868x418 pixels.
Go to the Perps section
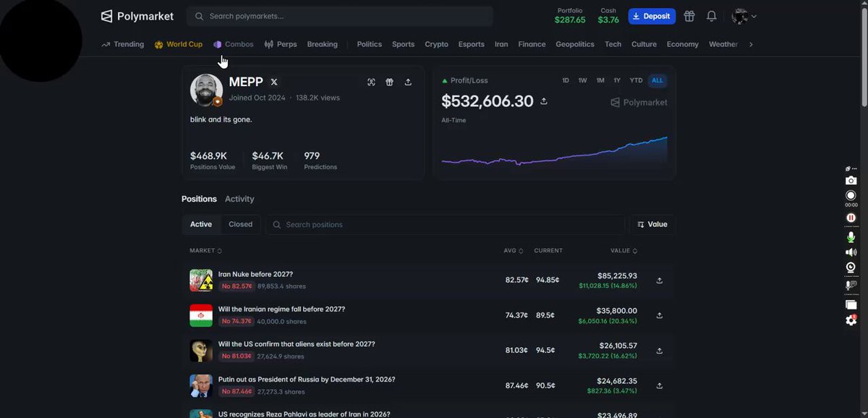pyautogui.click(x=281, y=44)
